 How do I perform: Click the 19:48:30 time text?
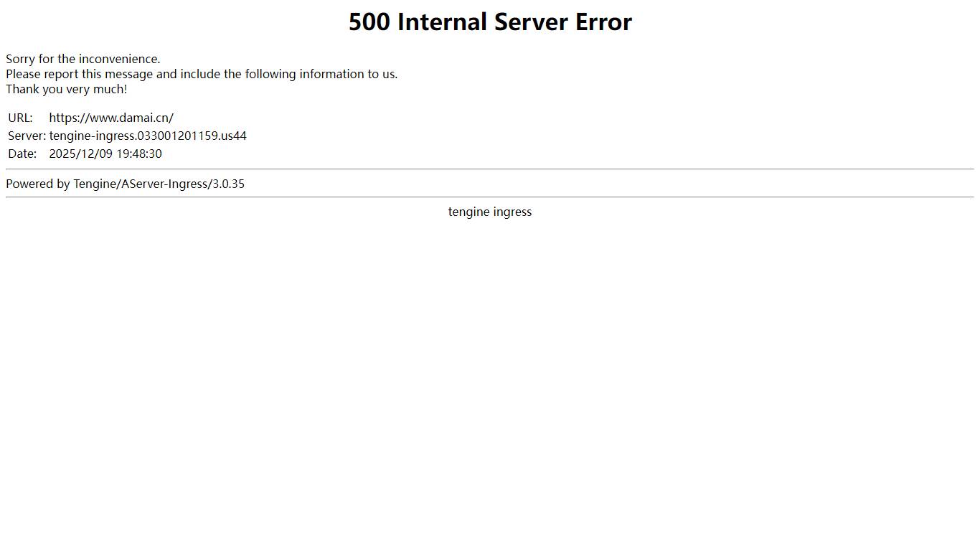click(x=139, y=154)
